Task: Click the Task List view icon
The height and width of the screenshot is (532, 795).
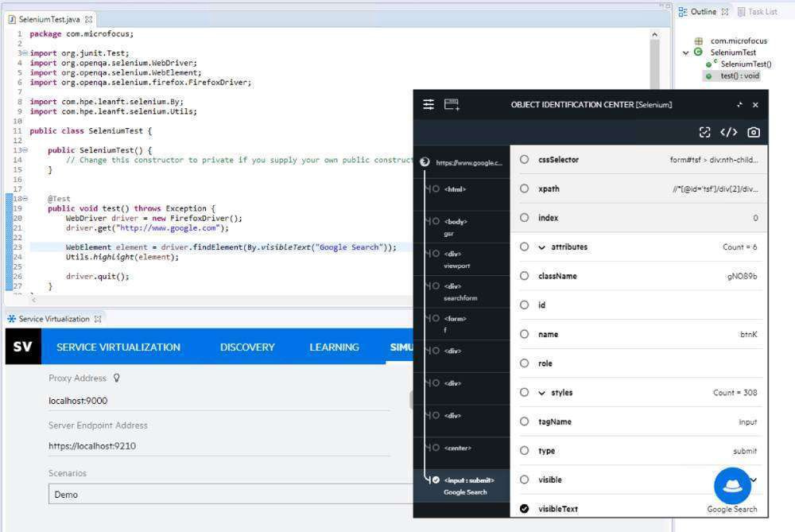Action: 741,12
